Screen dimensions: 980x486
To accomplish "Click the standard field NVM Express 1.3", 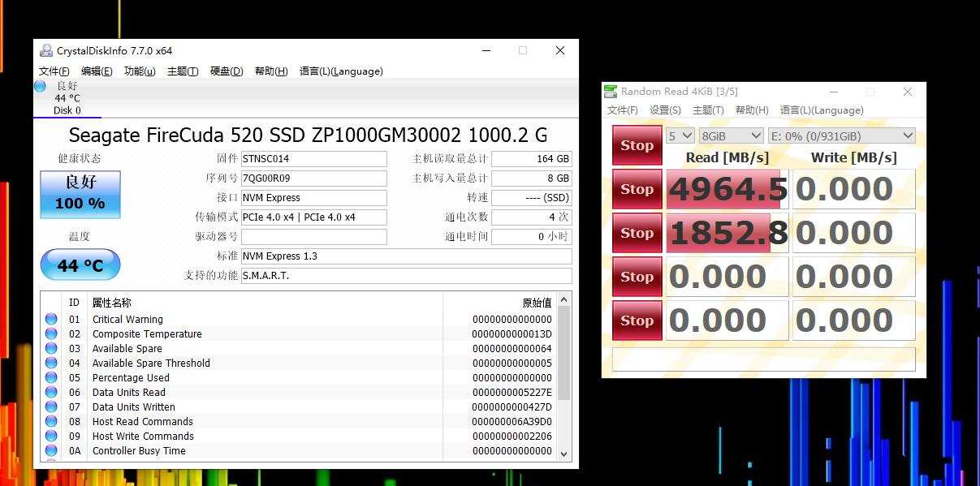I will [407, 256].
